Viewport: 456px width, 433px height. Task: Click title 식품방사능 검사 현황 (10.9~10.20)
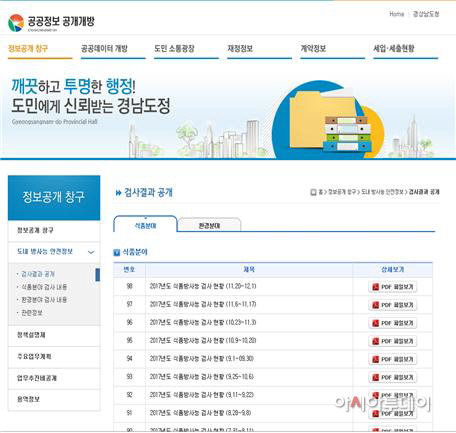pos(203,340)
